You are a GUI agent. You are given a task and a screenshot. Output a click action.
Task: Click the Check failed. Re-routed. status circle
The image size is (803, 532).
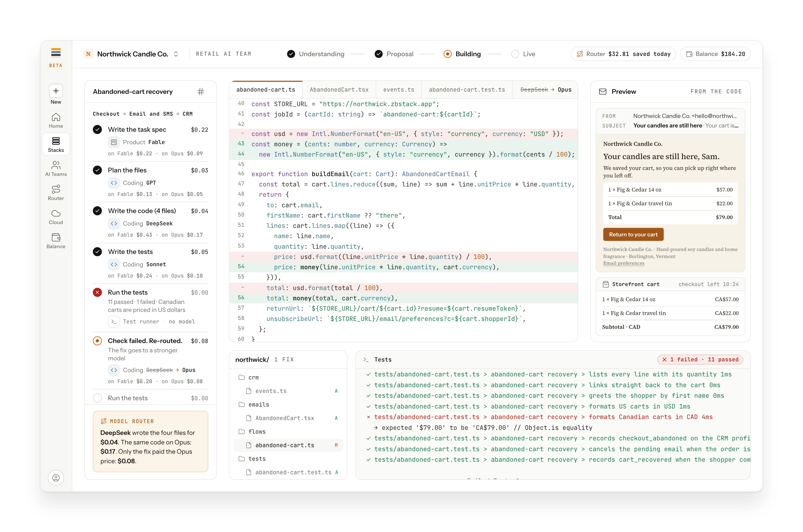(97, 341)
